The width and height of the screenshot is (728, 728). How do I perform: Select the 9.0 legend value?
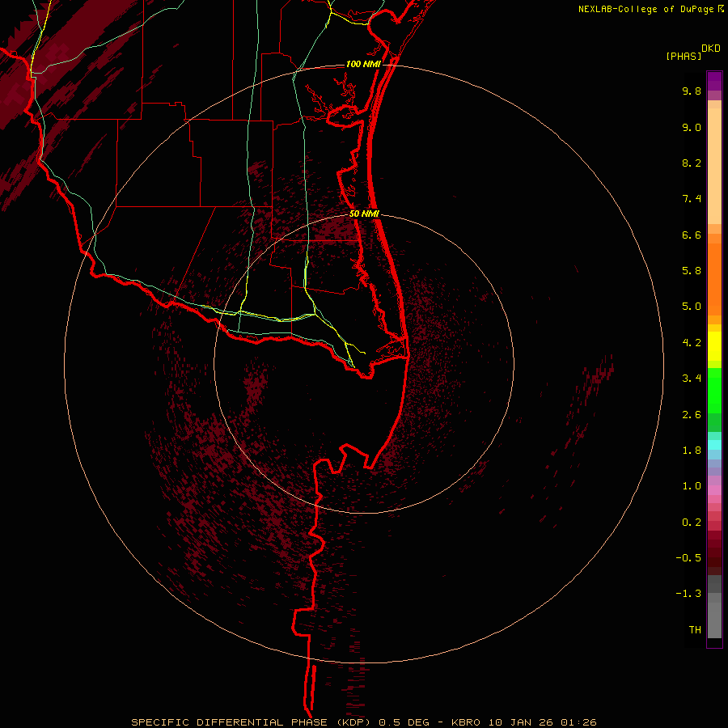[x=692, y=127]
